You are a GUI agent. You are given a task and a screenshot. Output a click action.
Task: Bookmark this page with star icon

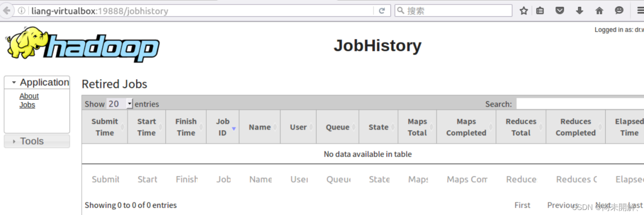[x=524, y=11]
